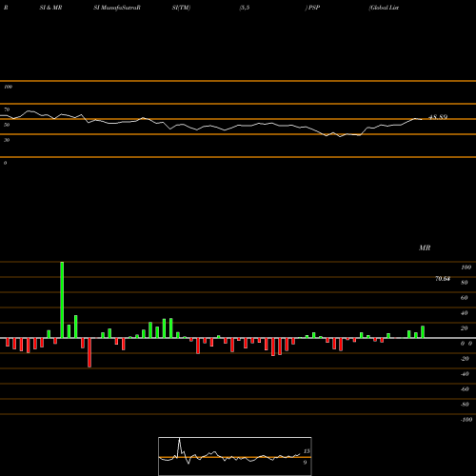476x476 pixels.
Task: Select the longest red histogram bar
Action: tap(89, 352)
